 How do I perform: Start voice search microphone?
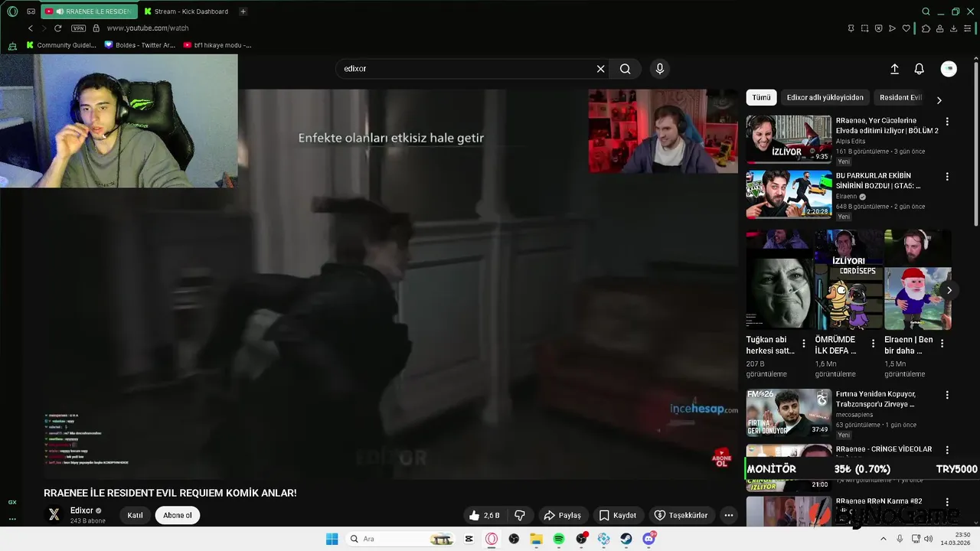click(x=660, y=69)
